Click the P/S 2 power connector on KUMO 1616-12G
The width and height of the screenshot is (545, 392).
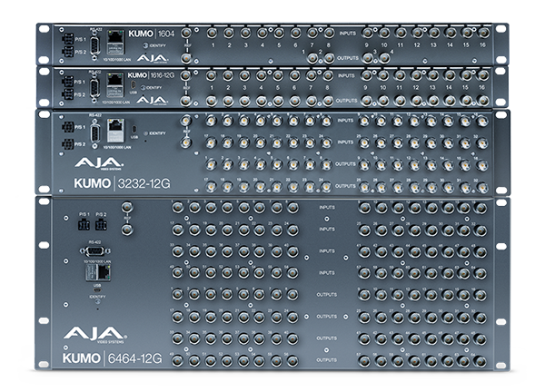tap(68, 94)
